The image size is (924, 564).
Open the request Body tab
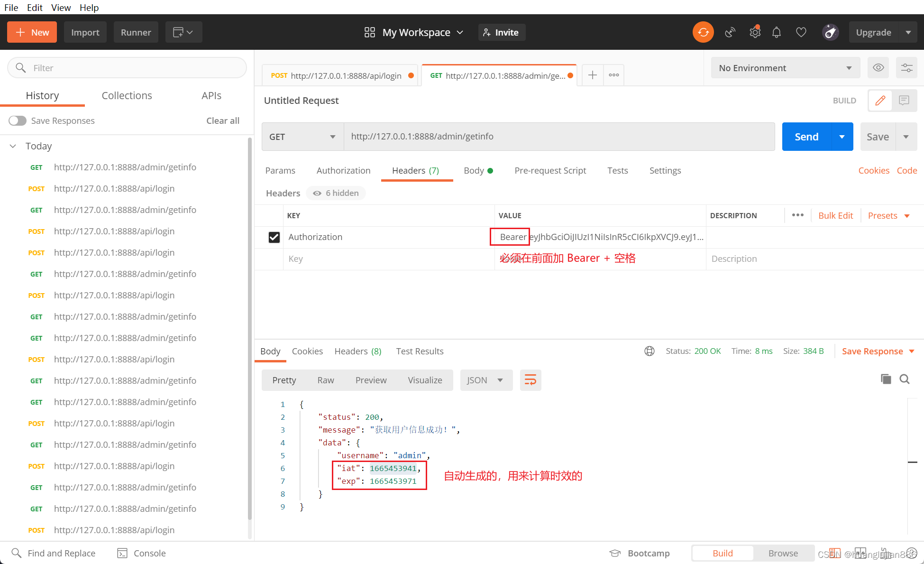coord(478,170)
